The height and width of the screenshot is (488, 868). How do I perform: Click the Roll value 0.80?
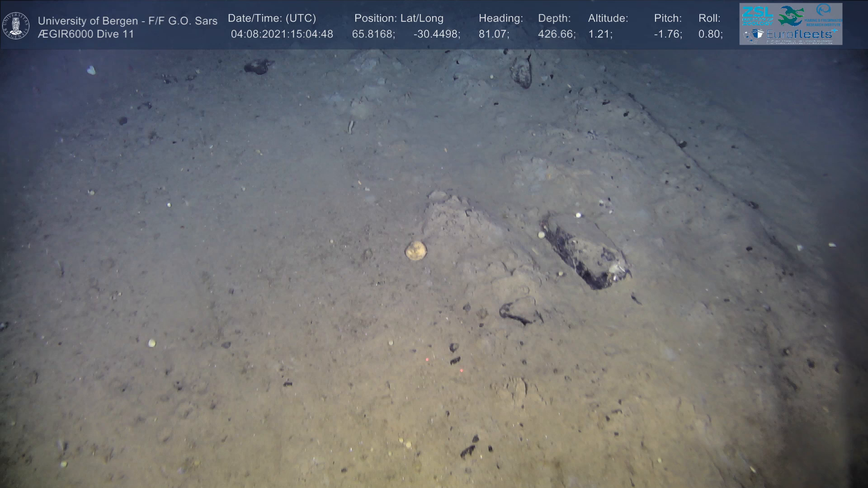tap(710, 34)
